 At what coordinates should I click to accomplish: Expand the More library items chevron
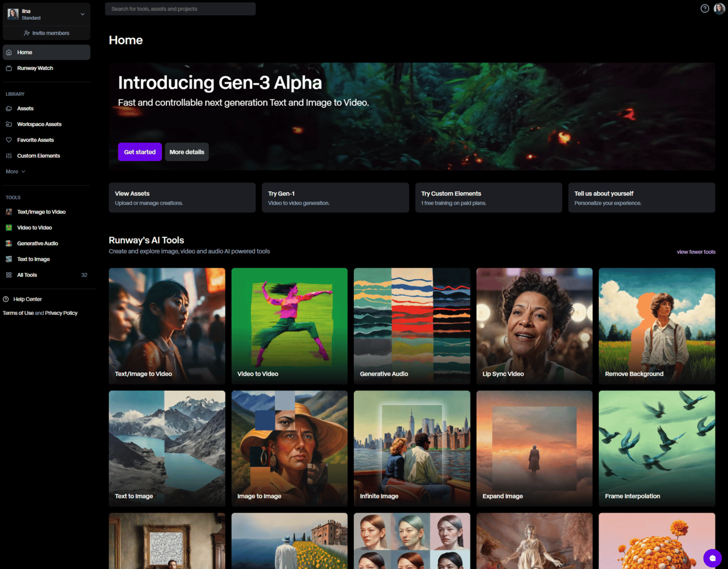click(23, 172)
